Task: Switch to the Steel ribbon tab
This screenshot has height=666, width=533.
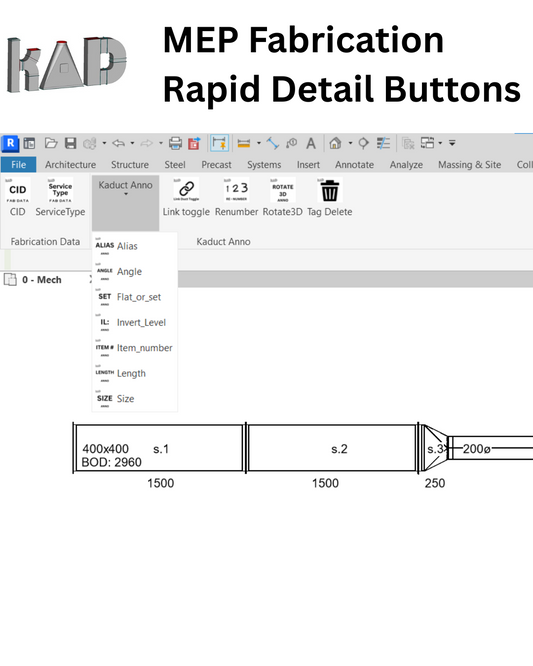Action: coord(175,165)
